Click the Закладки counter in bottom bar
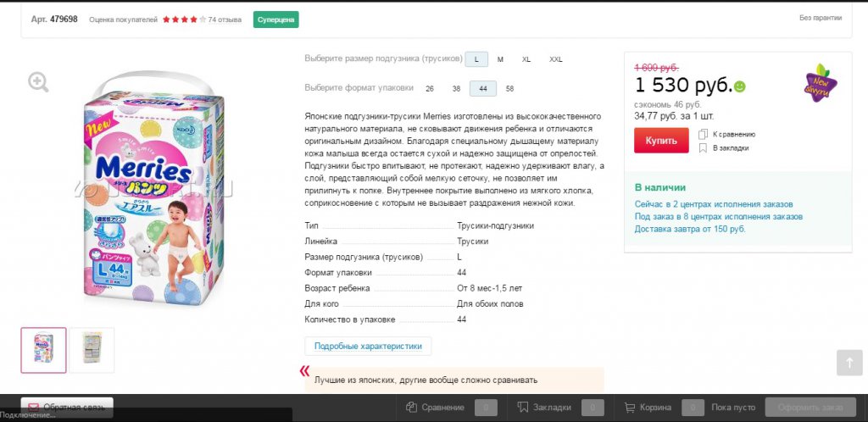 coord(593,408)
